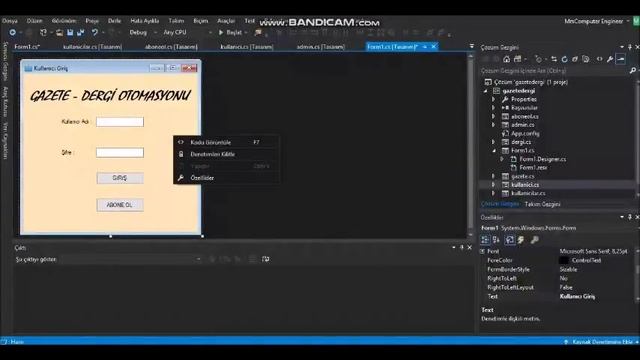
Task: Collapse the Form1.cs tree node
Action: (x=493, y=151)
